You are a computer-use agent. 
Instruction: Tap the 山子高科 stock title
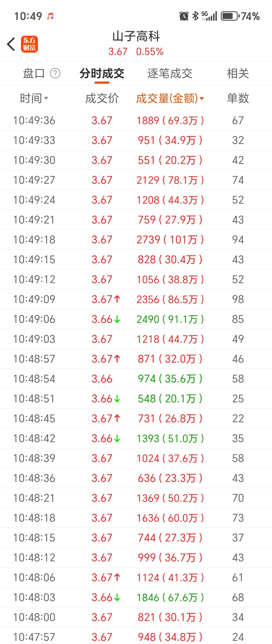click(136, 36)
